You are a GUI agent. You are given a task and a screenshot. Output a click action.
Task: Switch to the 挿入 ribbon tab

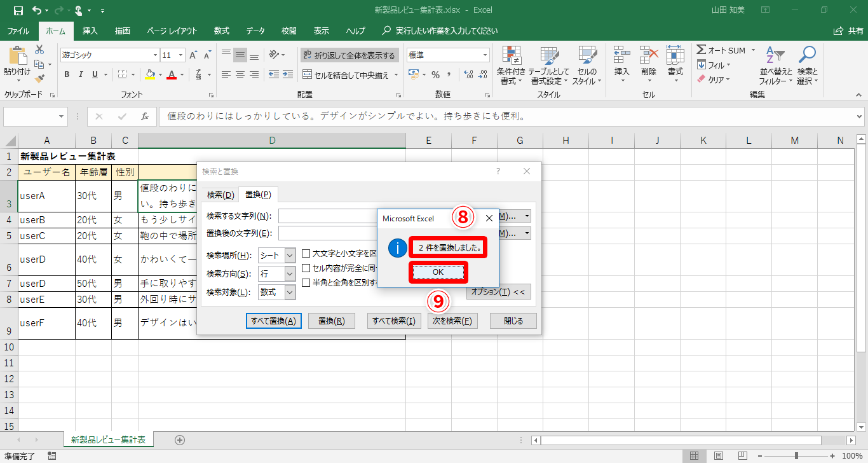coord(90,31)
